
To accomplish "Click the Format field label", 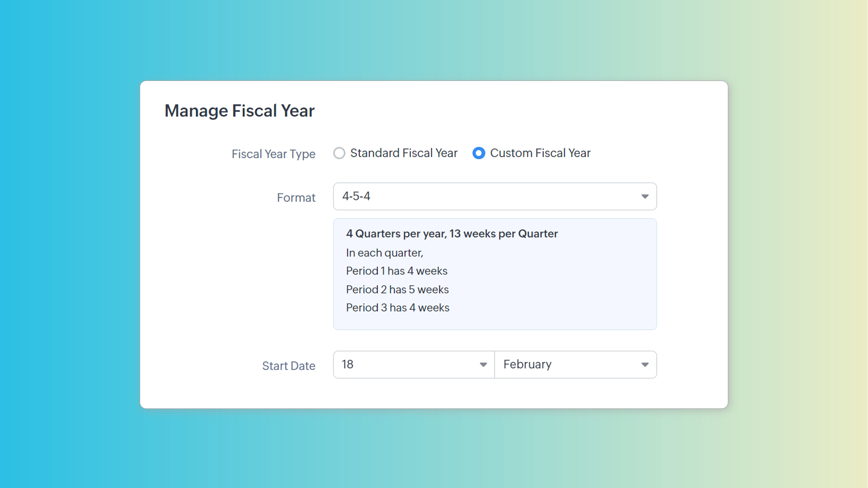I will click(x=296, y=198).
